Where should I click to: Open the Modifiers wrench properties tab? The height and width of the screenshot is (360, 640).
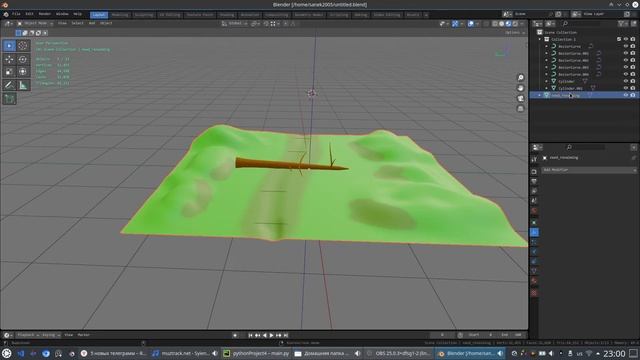coord(534,232)
